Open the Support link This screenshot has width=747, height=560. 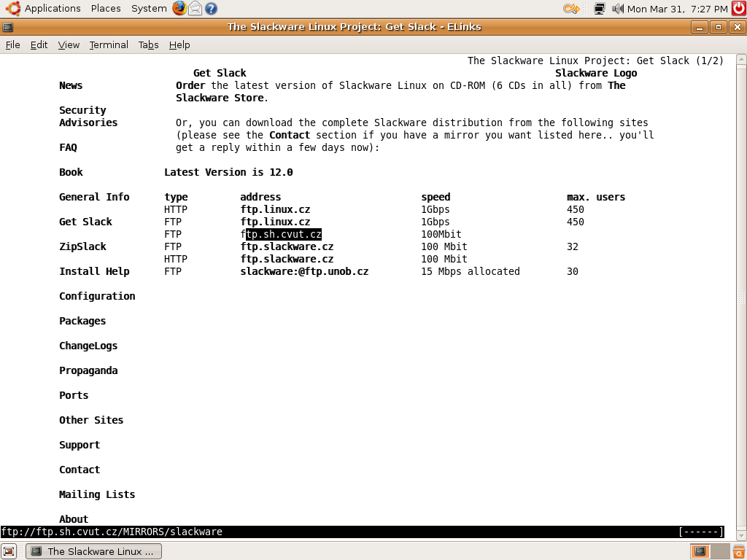coord(80,445)
